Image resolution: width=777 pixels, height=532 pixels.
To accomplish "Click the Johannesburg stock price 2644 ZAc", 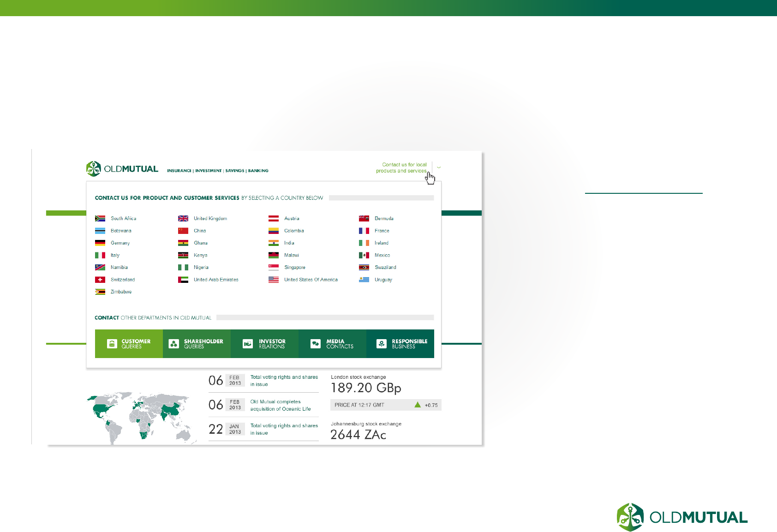I will 359,435.
